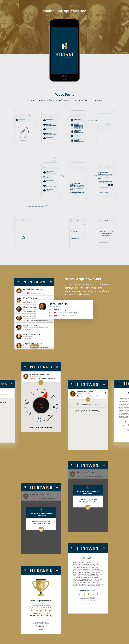The width and height of the screenshot is (129, 644).
Task: Open help icon on character list screen
Action: 18,282
